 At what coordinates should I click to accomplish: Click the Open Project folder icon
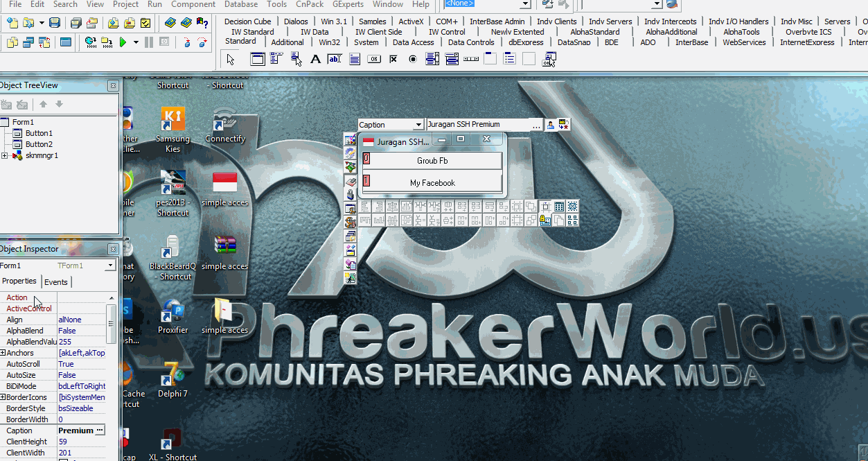92,23
